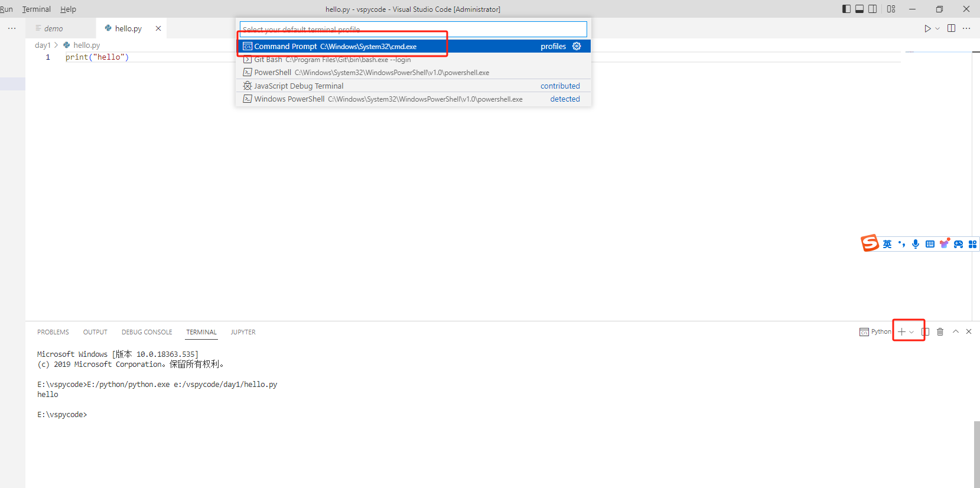Screen dimensions: 980x488
Task: Toggle Sogou English/Chinese mode (英)
Action: [887, 244]
